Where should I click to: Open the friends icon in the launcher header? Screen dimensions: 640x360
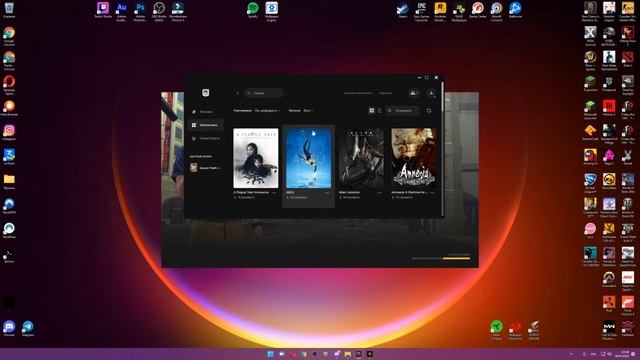(413, 93)
